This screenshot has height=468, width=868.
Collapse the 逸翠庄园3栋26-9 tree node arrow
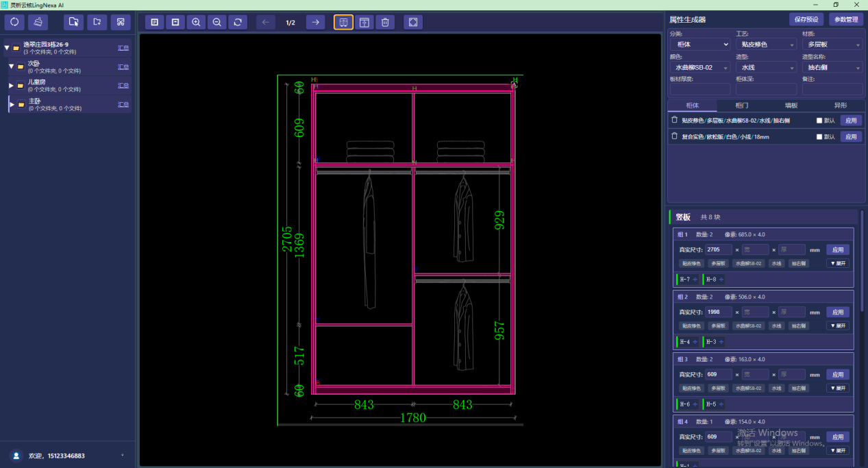[7, 48]
